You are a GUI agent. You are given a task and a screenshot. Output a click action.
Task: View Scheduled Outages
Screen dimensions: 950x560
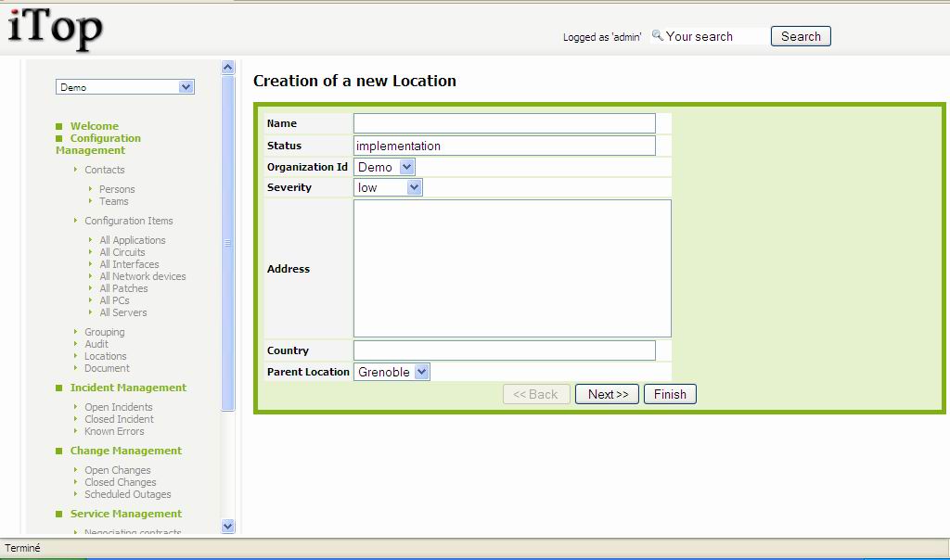tap(128, 494)
